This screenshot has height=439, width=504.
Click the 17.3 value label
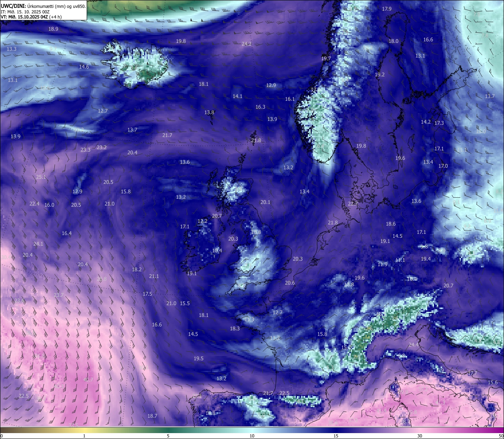pyautogui.click(x=439, y=123)
